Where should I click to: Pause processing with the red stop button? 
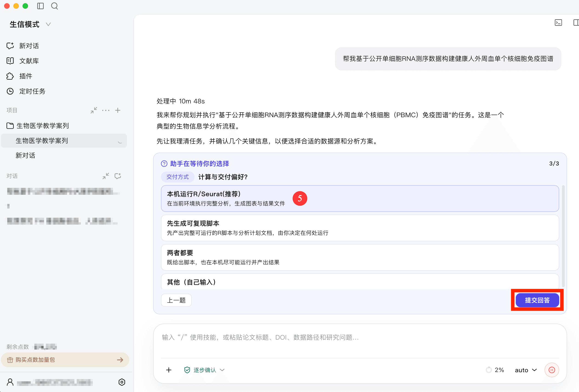pos(552,370)
